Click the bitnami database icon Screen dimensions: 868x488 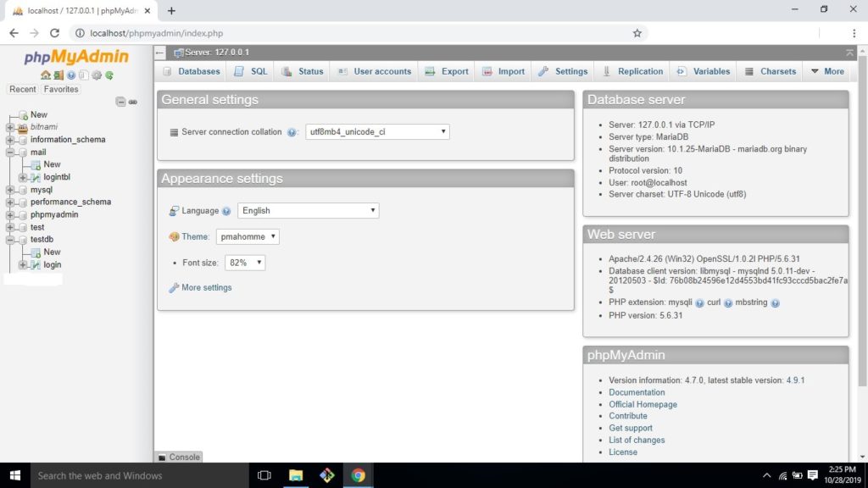coord(23,127)
